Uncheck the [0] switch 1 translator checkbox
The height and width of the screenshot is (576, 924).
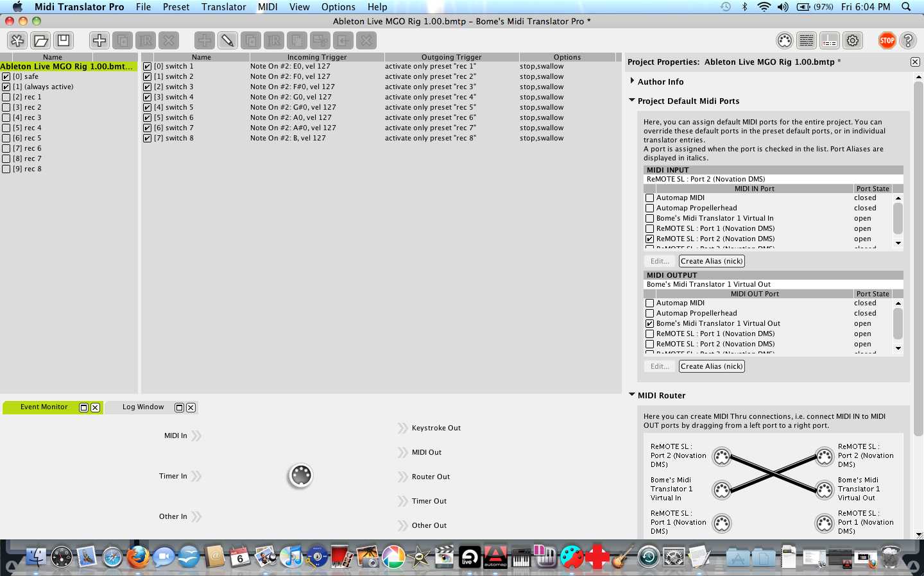pyautogui.click(x=148, y=67)
